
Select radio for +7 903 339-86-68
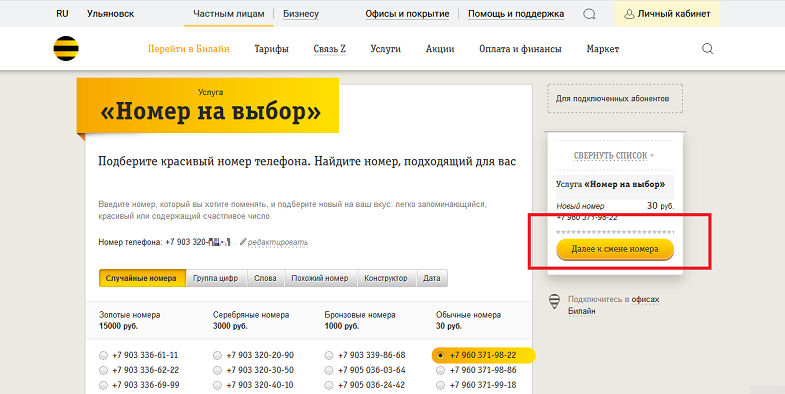click(x=329, y=355)
